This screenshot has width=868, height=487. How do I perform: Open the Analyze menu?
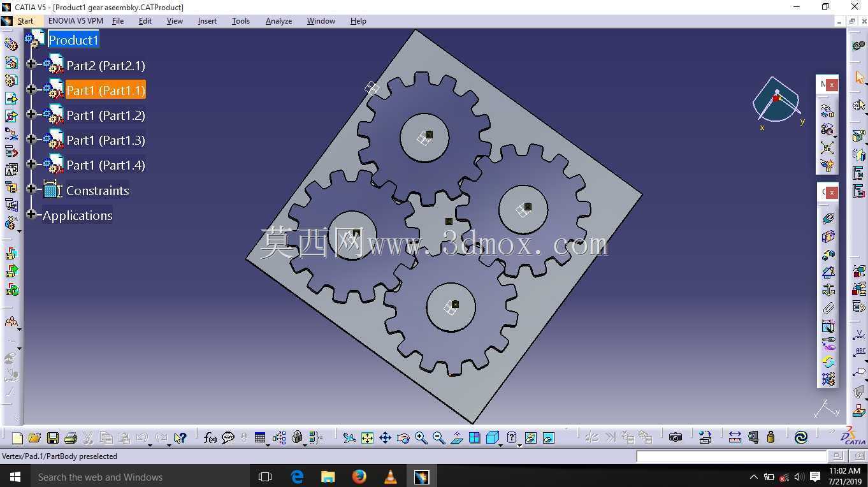278,21
